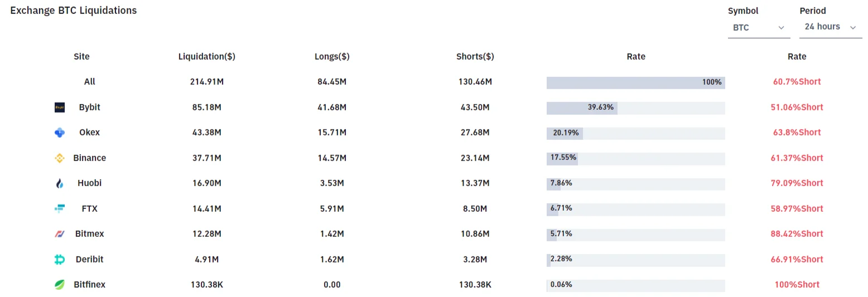Viewport: 868px width, 297px height.
Task: Click the Shorts($) column header
Action: coord(475,56)
